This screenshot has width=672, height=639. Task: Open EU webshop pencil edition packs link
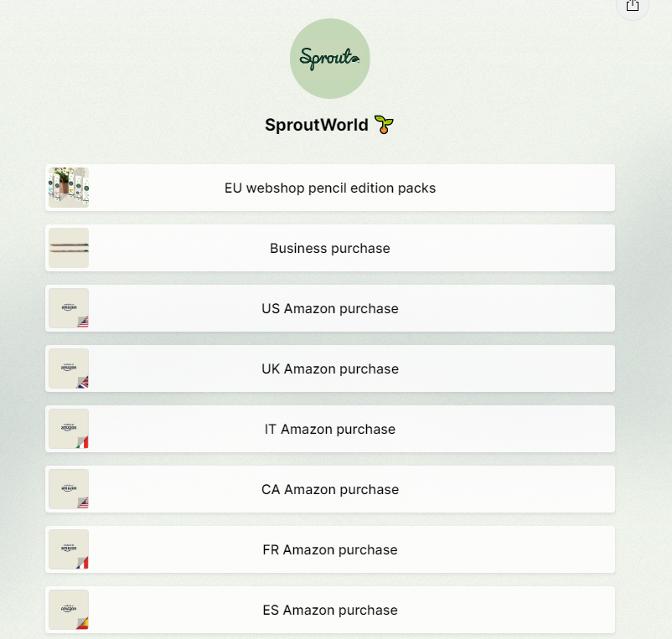[x=330, y=188]
